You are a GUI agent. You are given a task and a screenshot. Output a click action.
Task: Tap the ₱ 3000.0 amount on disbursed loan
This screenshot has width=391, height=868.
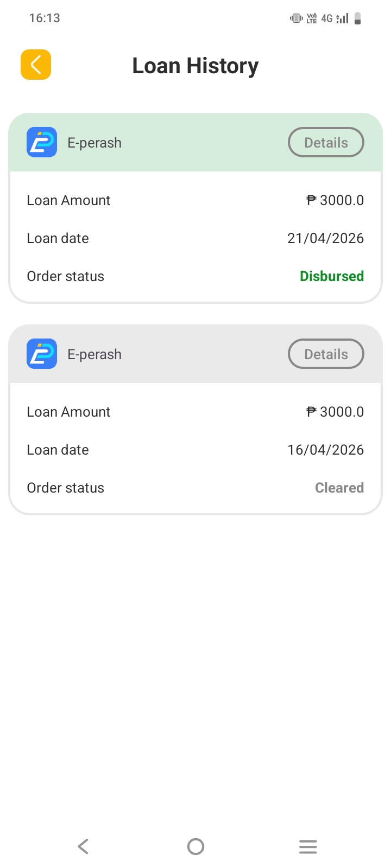tap(335, 200)
